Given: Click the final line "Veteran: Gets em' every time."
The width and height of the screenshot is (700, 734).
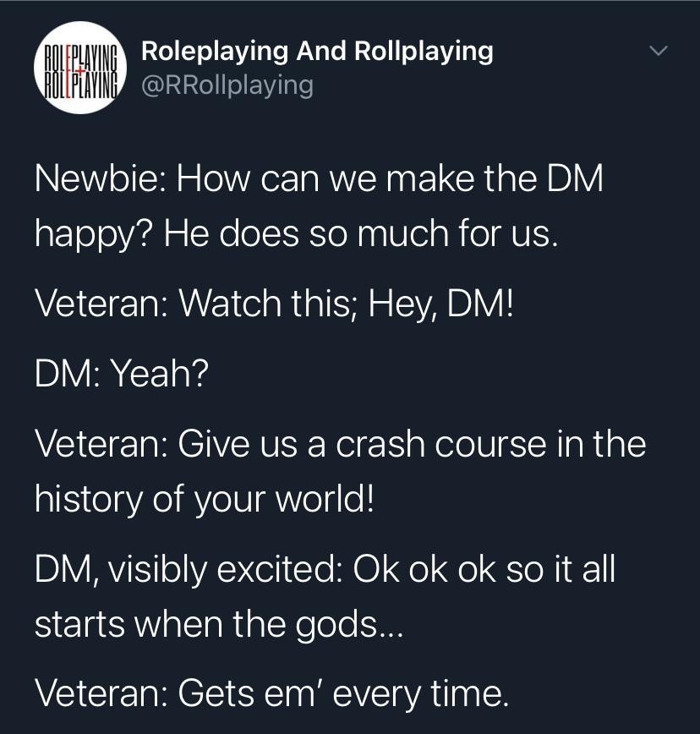Looking at the screenshot, I should (x=272, y=693).
